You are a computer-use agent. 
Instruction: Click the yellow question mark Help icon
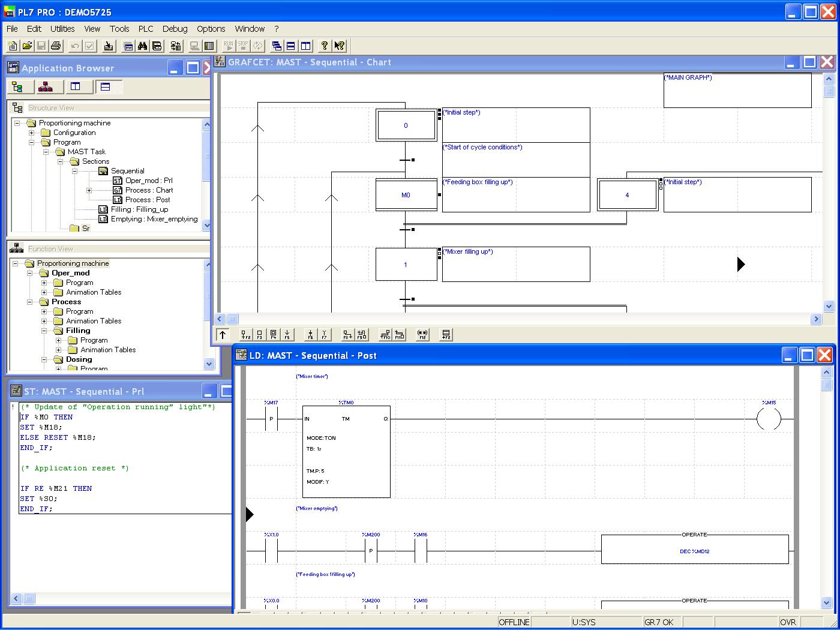click(x=325, y=46)
